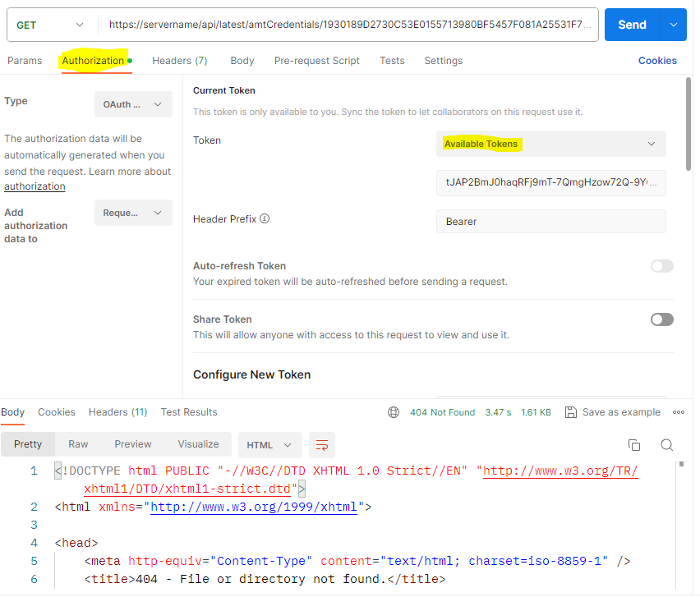Open the Add authorization data to dropdown
700x597 pixels.
click(133, 213)
